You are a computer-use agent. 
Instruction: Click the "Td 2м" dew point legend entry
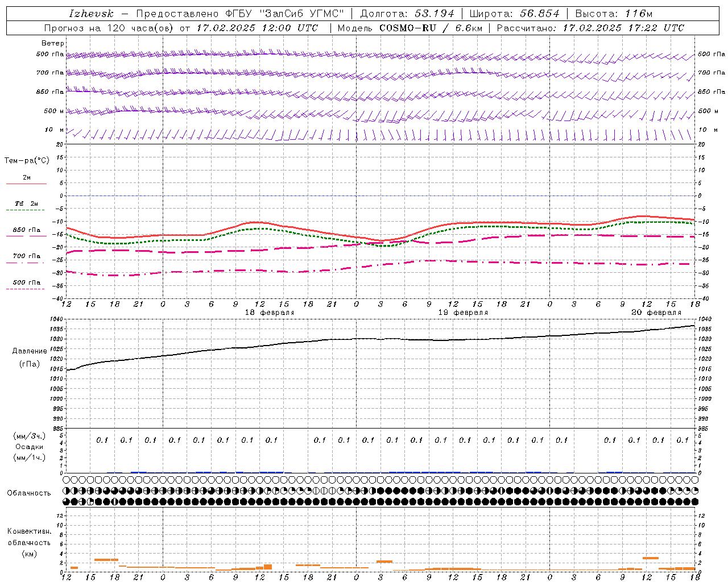click(27, 203)
